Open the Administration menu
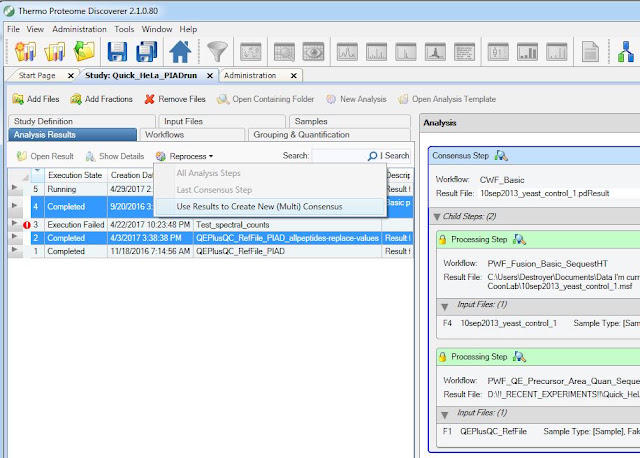Viewport: 640px width, 458px height. [79, 29]
